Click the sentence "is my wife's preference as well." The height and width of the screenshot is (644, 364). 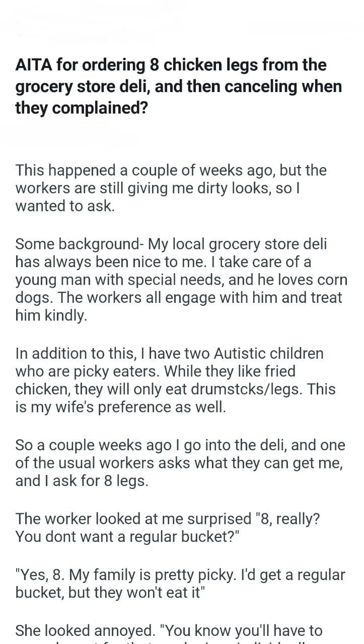click(121, 408)
